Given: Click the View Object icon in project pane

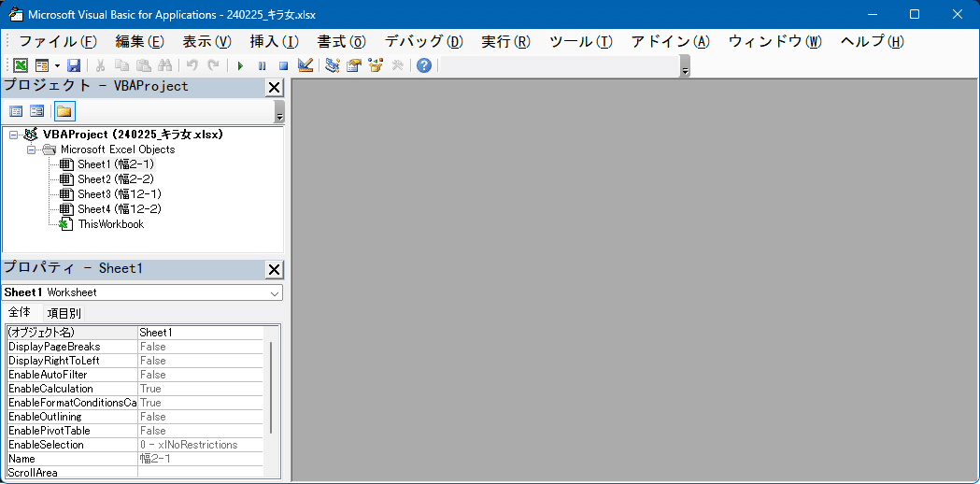Looking at the screenshot, I should pos(37,111).
